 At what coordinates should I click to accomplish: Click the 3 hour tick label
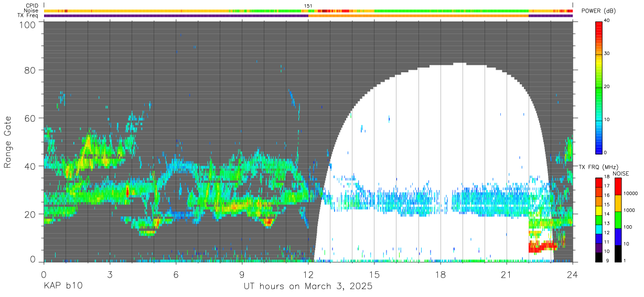(110, 274)
